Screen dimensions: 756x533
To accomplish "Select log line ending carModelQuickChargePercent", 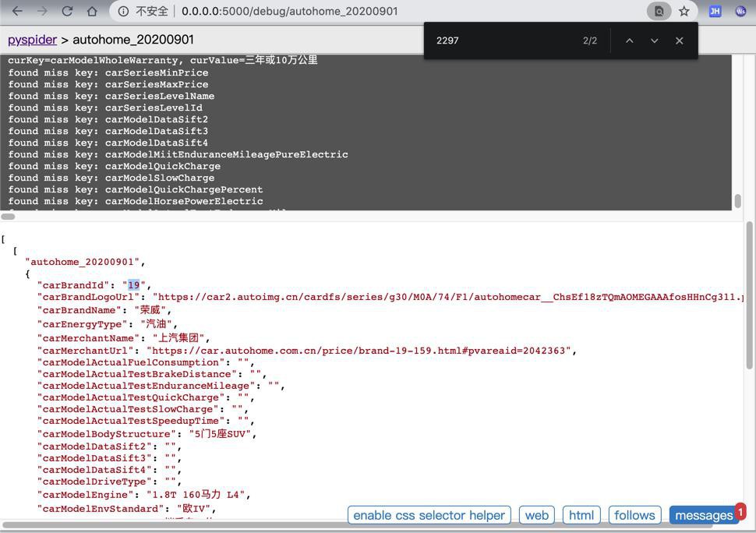I will [x=136, y=189].
